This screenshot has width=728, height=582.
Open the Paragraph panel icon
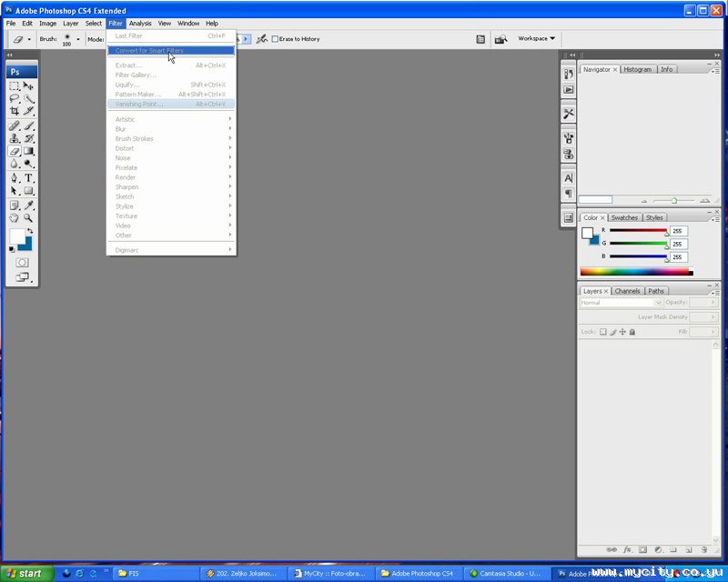tap(568, 194)
